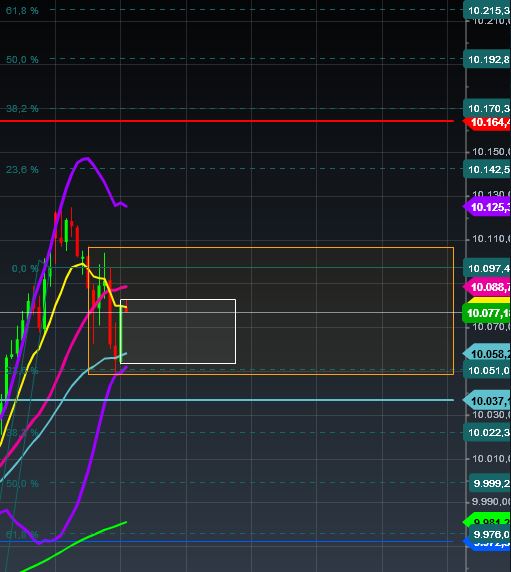The width and height of the screenshot is (511, 572).
Task: Click the 50,0 % label beside 10.192,8 level
Action: (x=22, y=59)
